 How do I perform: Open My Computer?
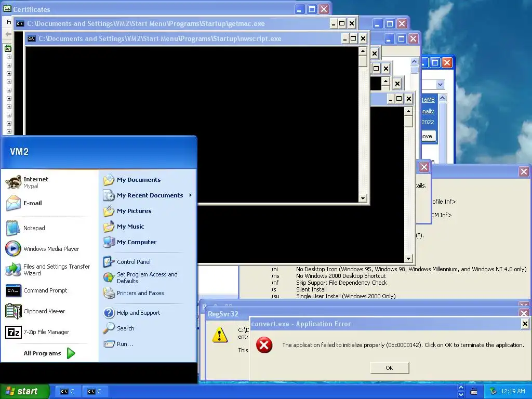(148, 242)
